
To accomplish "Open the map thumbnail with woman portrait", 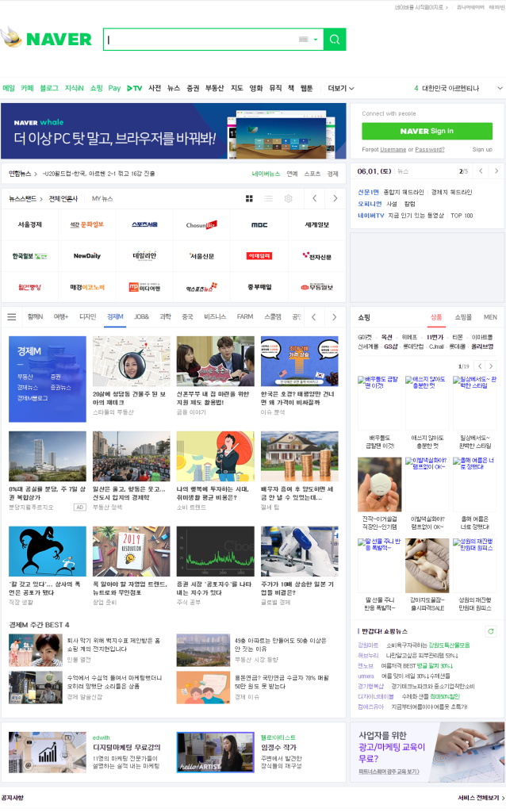I will coord(132,361).
